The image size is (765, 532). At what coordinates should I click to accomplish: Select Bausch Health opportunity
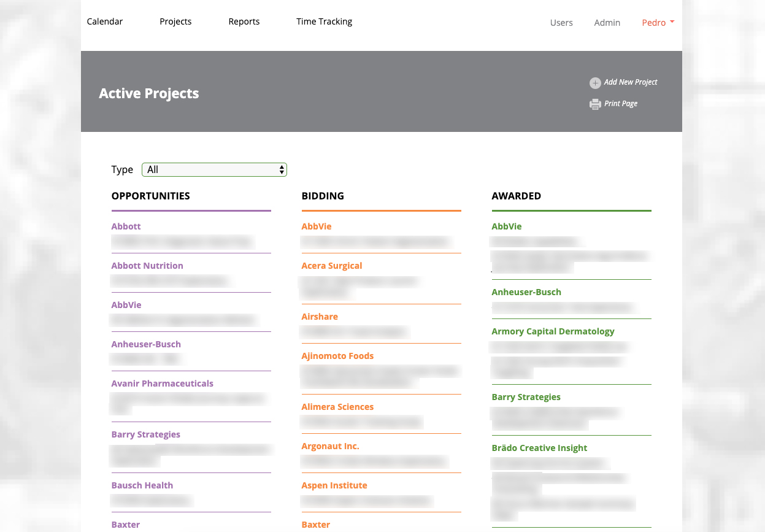pyautogui.click(x=142, y=485)
